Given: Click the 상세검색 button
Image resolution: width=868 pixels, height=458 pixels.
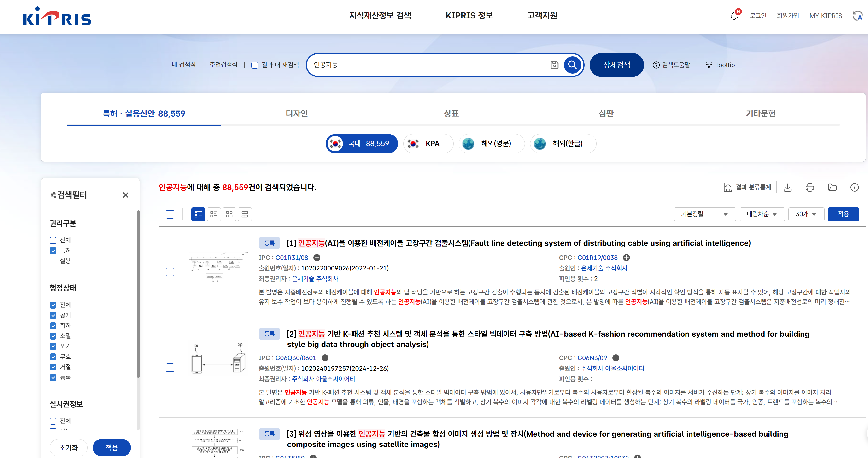Looking at the screenshot, I should click(x=616, y=65).
